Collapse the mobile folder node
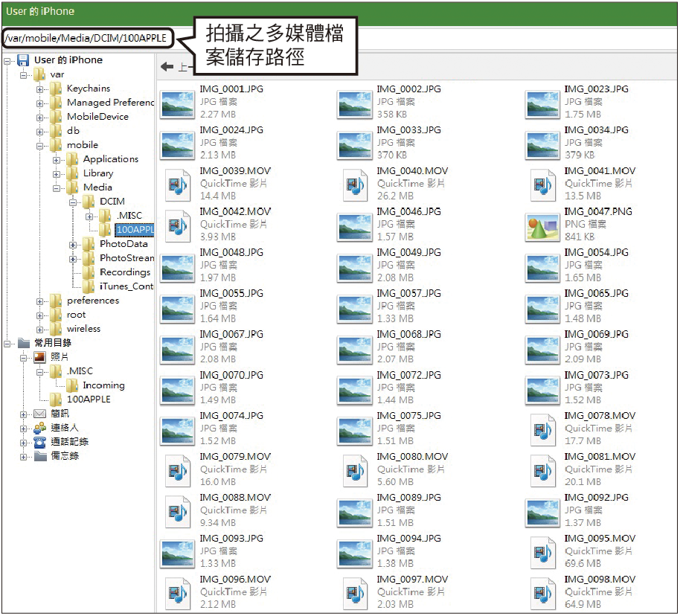The width and height of the screenshot is (680, 616). pos(40,147)
